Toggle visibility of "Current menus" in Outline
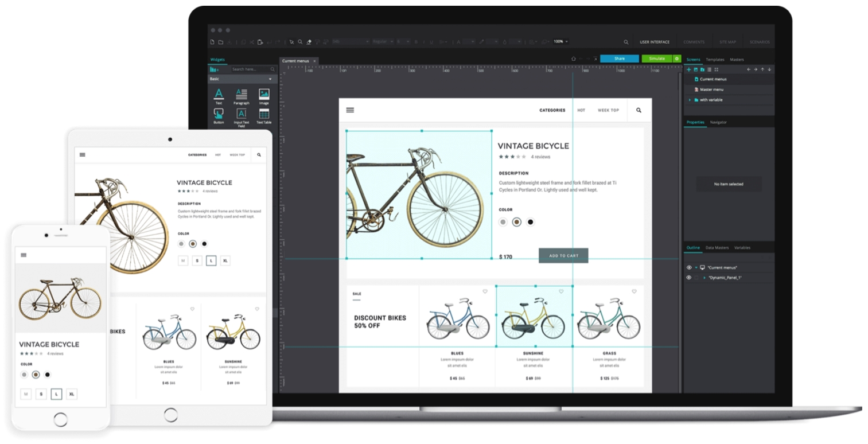868x444 pixels. point(689,268)
